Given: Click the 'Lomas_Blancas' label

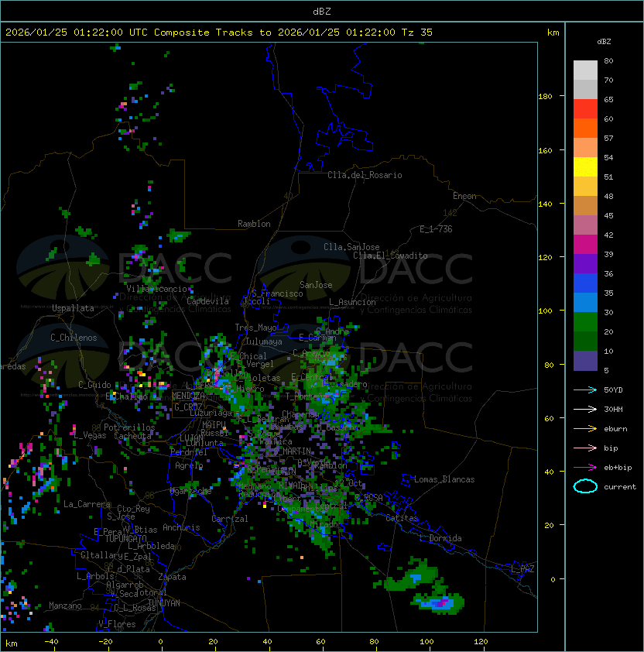Looking at the screenshot, I should coord(444,479).
